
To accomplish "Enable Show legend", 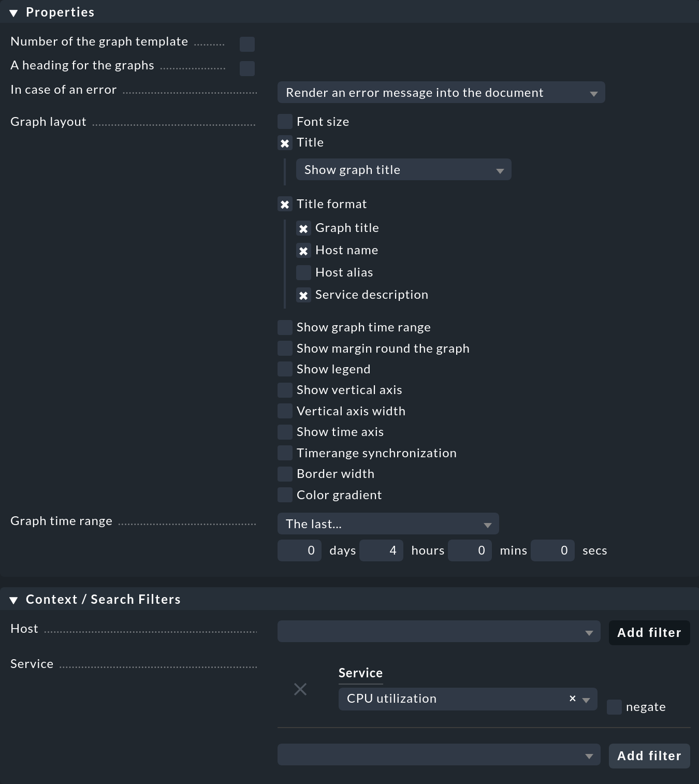I will pyautogui.click(x=285, y=369).
